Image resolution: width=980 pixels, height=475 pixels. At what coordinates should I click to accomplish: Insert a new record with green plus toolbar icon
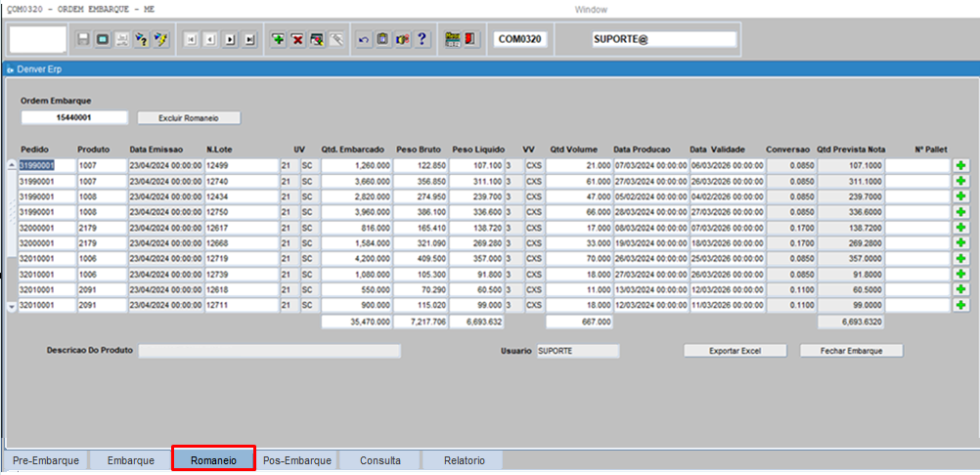click(x=279, y=40)
